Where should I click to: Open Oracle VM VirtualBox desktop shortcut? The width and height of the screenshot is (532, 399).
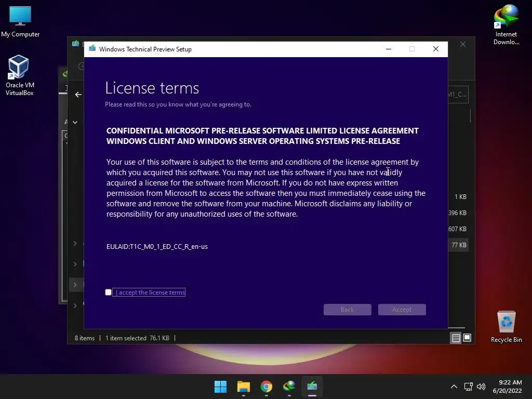click(19, 76)
